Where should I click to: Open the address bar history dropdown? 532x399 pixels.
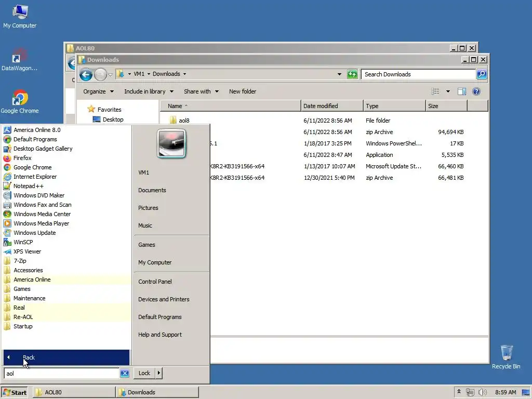(x=339, y=74)
